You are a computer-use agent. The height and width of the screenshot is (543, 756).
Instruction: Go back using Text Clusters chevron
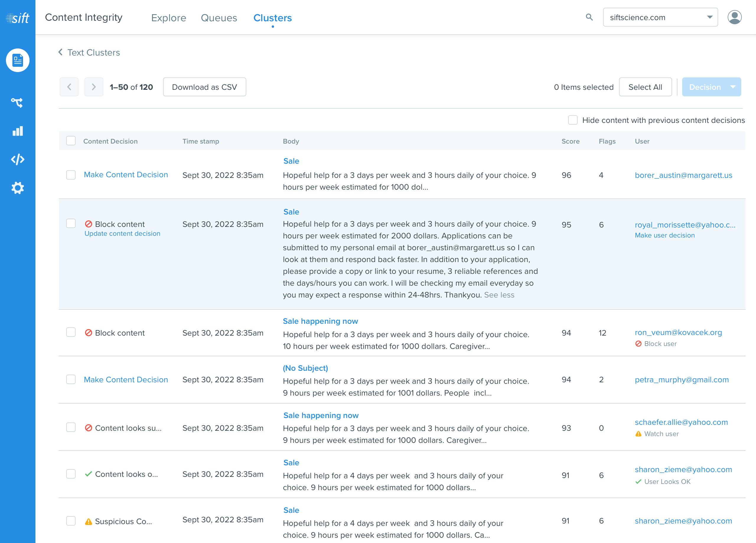pos(60,52)
